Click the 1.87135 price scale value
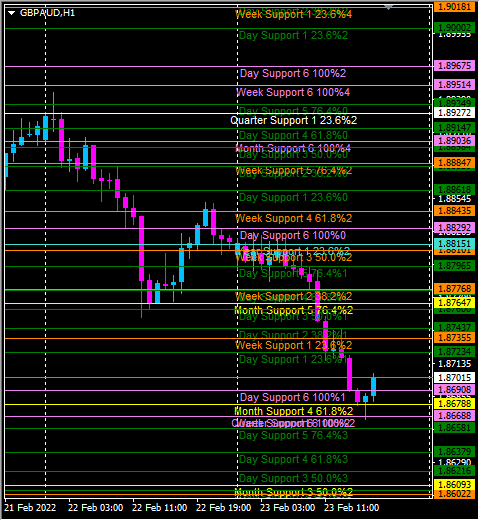Image resolution: width=480 pixels, height=521 pixels. pyautogui.click(x=454, y=364)
